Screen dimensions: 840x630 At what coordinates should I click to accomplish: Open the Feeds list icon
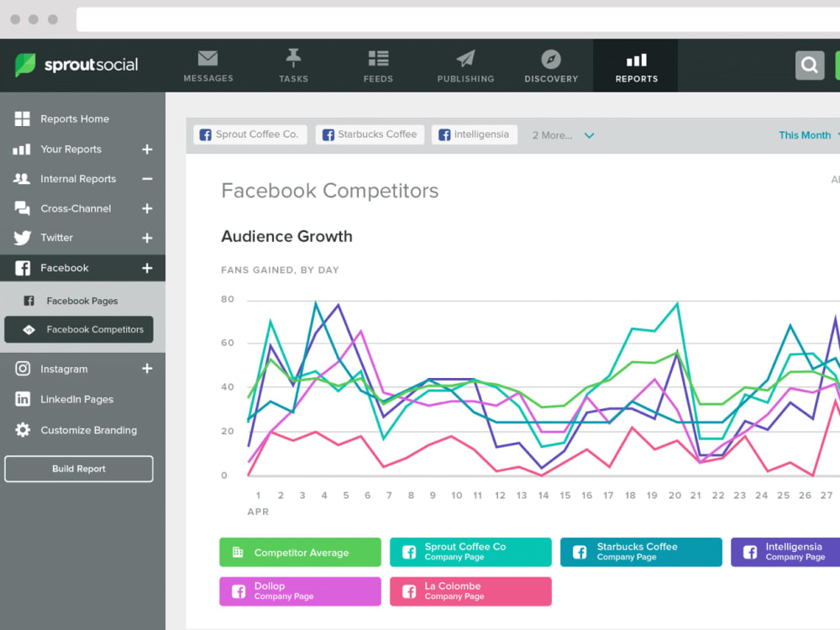point(378,58)
